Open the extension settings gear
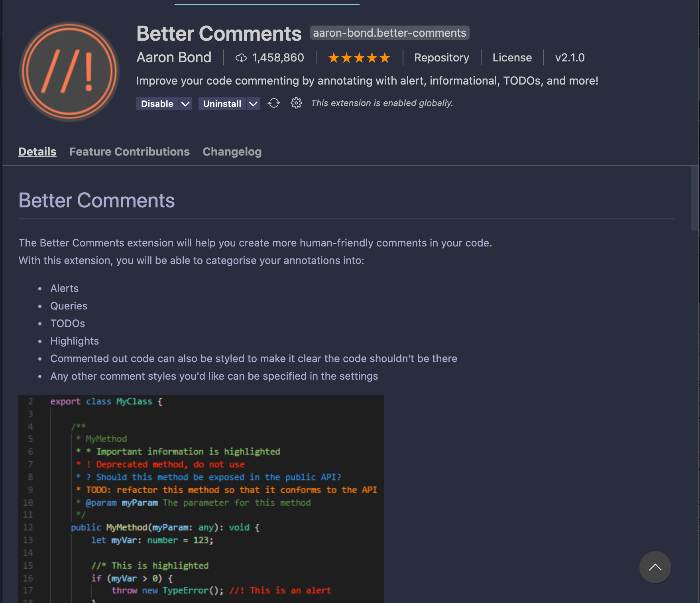 (296, 103)
